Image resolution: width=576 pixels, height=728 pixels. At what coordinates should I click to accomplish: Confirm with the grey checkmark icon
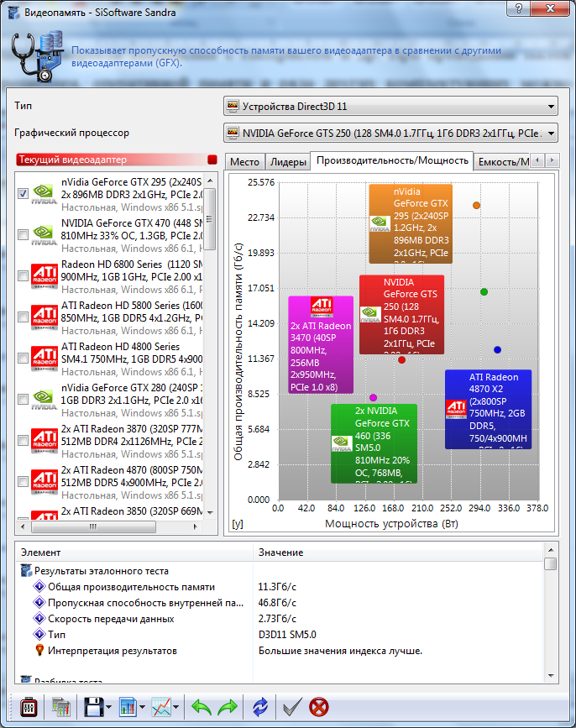pos(292,707)
